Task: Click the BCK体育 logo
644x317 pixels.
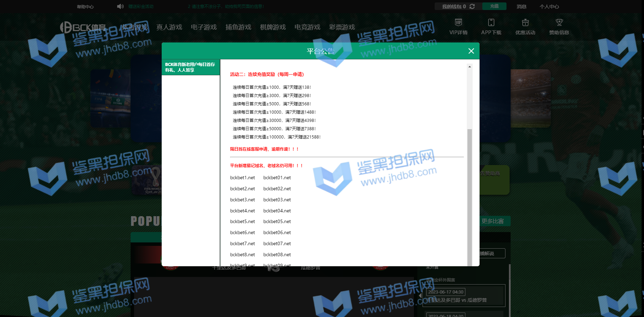Action: [83, 27]
